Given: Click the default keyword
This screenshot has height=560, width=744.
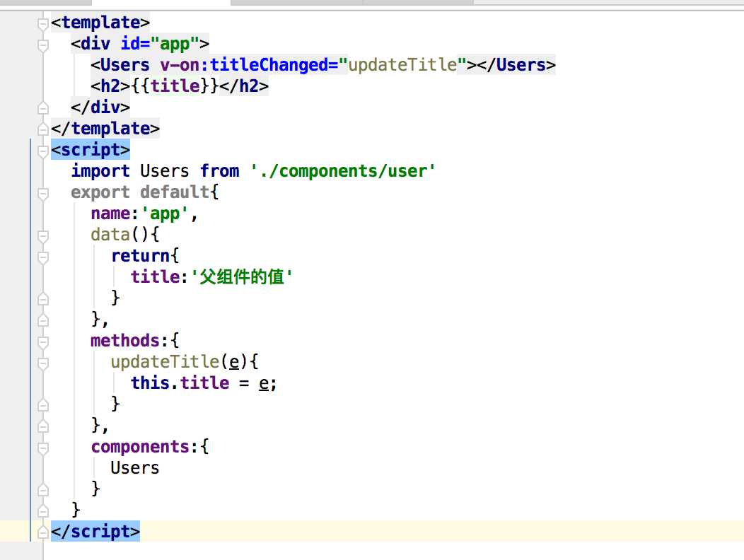Looking at the screenshot, I should tap(175, 192).
